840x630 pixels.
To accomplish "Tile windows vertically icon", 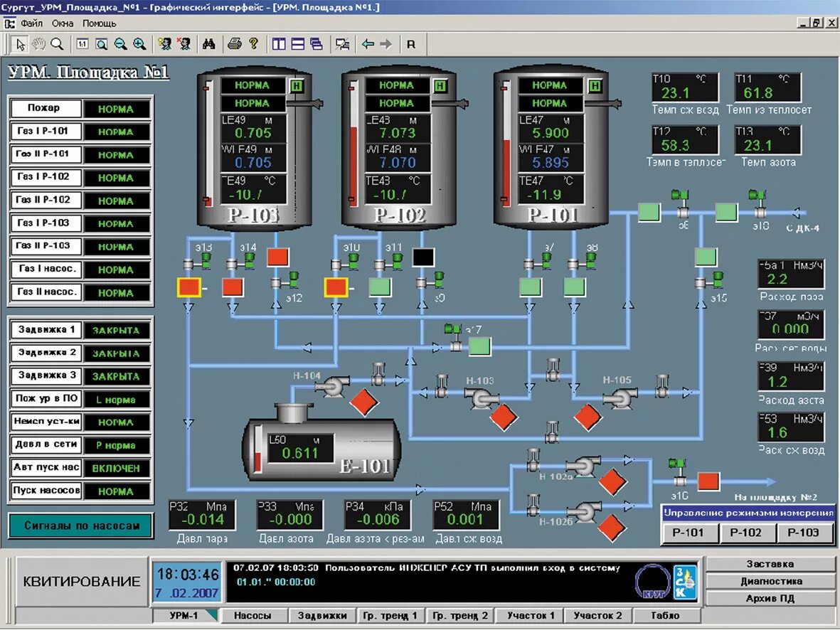I will tap(279, 45).
